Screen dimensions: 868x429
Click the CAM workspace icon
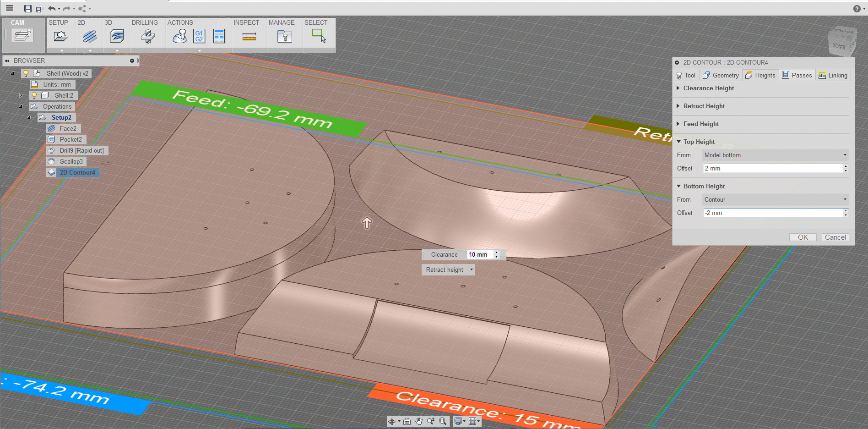(x=22, y=35)
